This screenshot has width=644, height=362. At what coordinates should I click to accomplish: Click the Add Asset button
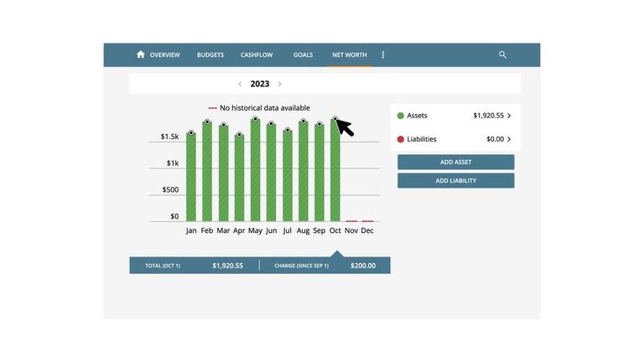point(455,162)
